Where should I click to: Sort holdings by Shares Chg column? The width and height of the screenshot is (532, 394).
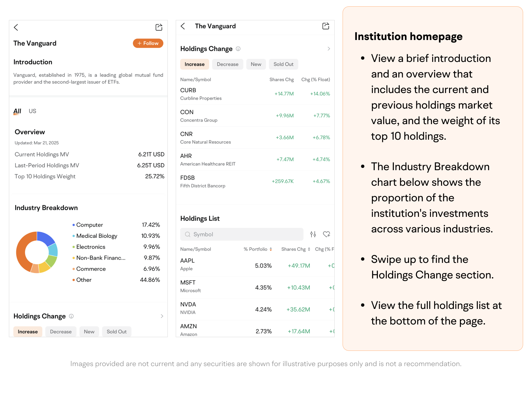pyautogui.click(x=296, y=249)
